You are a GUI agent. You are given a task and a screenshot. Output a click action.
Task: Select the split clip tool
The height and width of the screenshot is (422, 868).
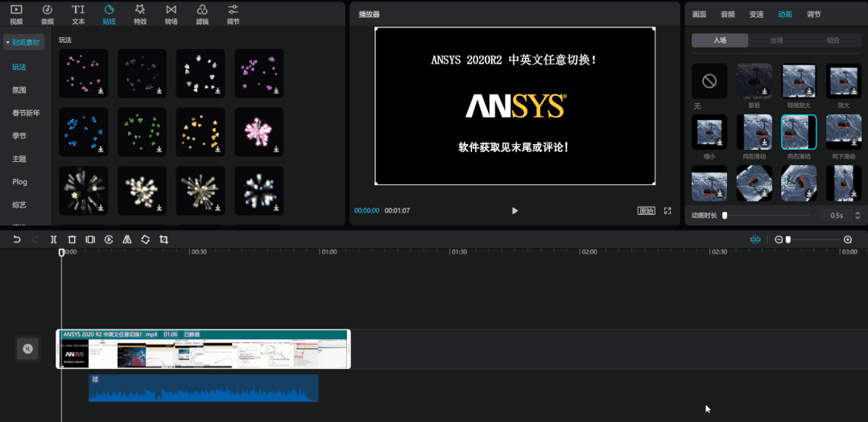[x=53, y=239]
